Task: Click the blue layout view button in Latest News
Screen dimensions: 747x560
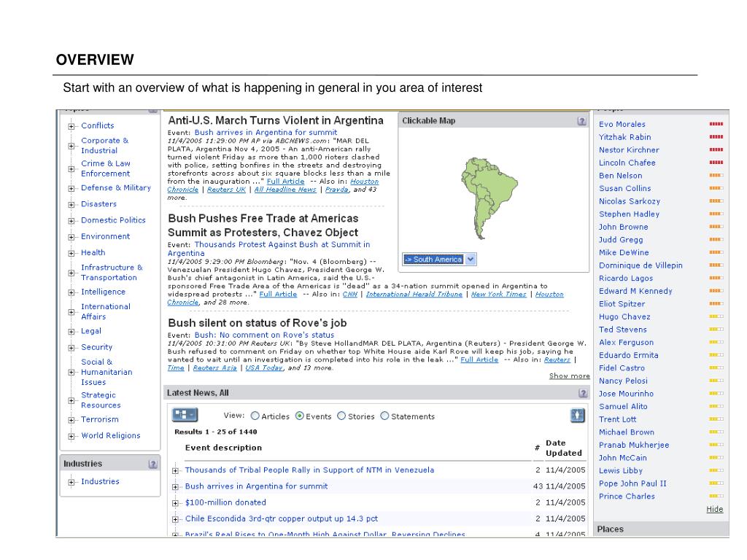Action: [x=185, y=415]
